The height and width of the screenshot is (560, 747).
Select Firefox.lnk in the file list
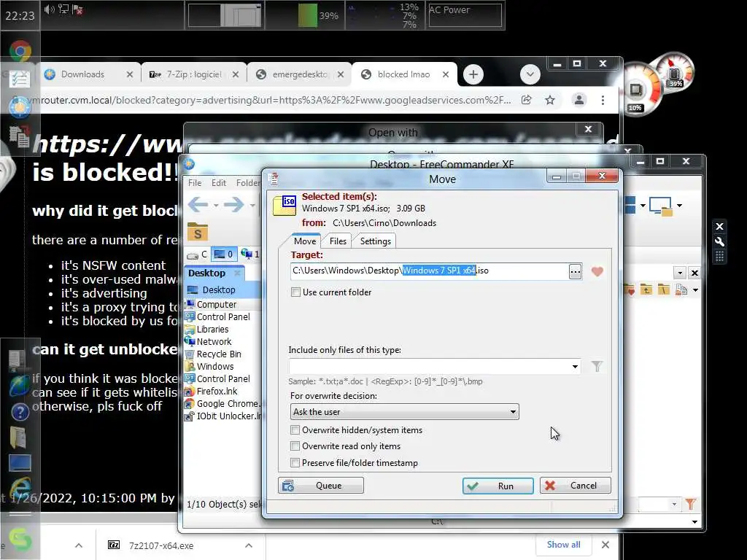[x=217, y=391]
